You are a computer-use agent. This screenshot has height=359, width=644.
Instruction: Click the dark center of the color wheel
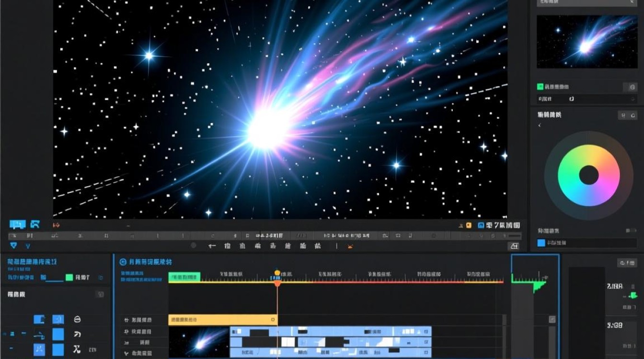[589, 176]
